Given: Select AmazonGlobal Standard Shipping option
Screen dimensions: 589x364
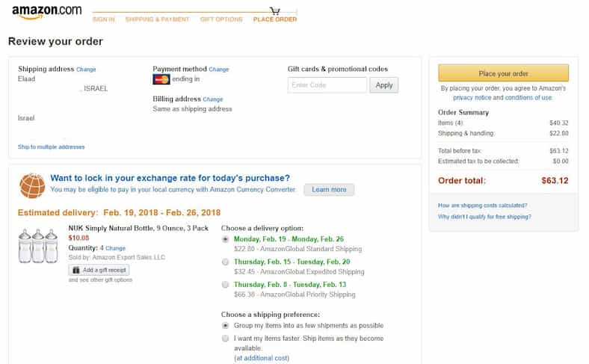Looking at the screenshot, I should (x=226, y=239).
